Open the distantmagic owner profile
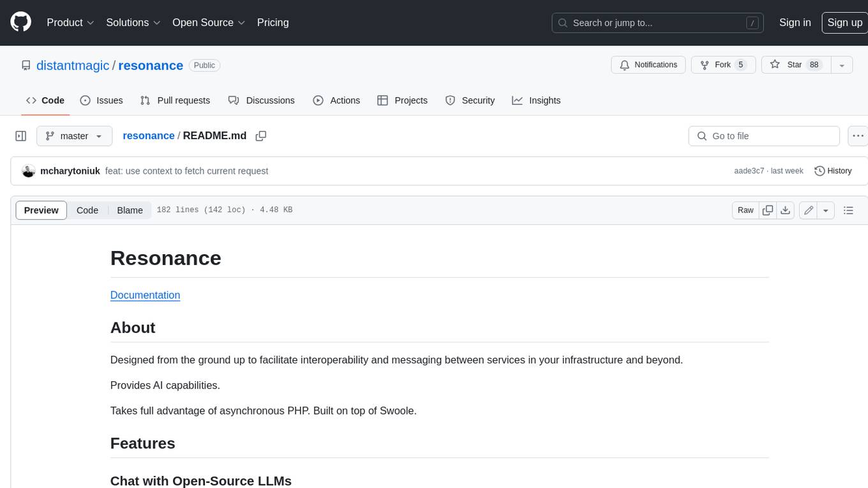 pos(73,65)
